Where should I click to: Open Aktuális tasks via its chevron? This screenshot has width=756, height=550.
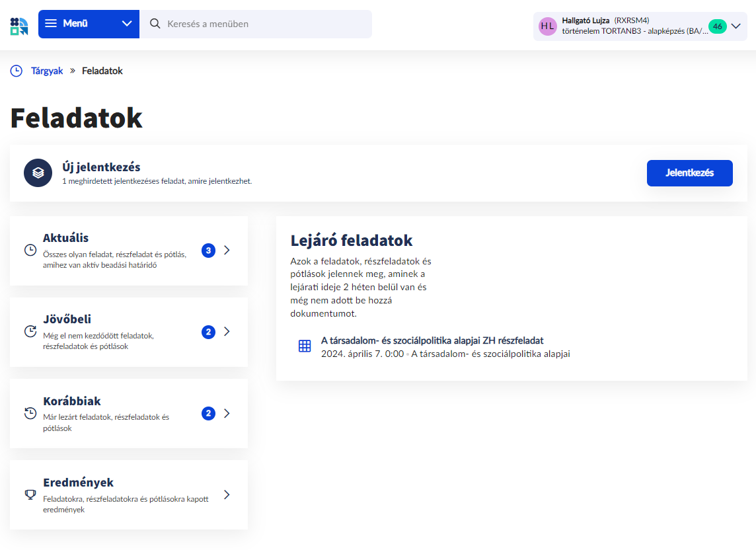coord(227,251)
